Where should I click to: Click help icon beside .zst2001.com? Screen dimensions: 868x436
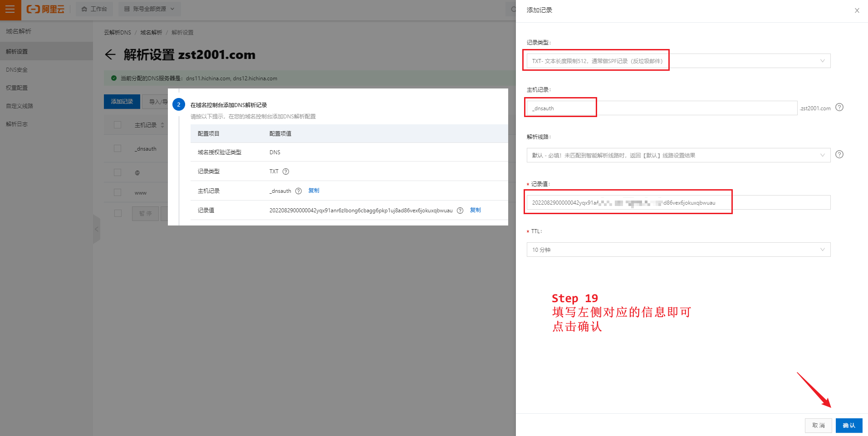pos(839,108)
